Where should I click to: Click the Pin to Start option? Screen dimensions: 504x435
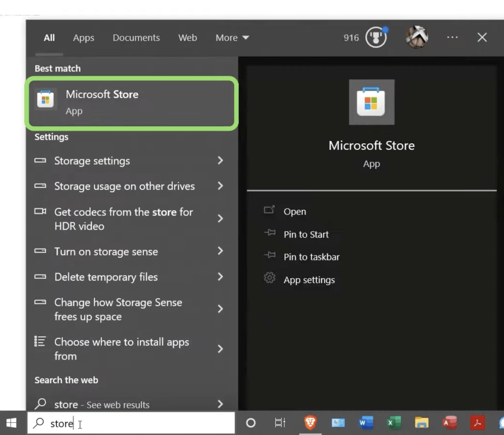click(306, 234)
